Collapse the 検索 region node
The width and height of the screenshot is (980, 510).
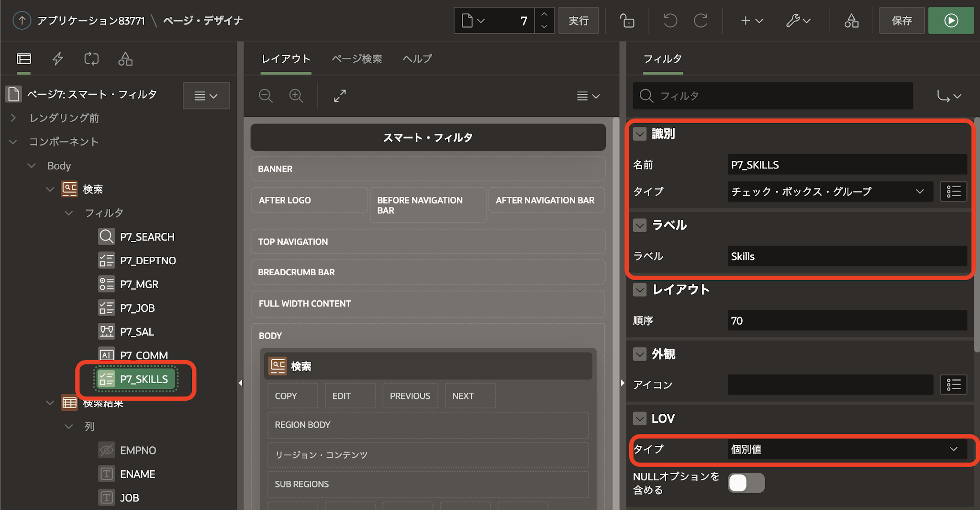click(50, 189)
